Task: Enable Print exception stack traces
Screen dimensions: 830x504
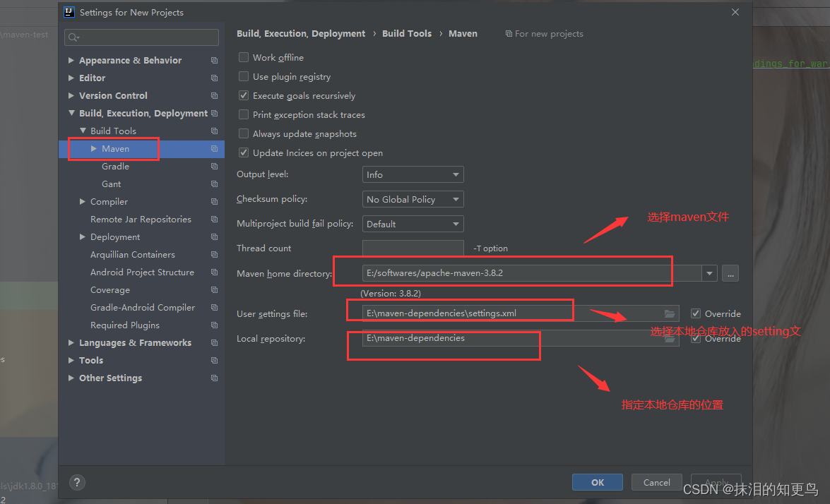Action: click(244, 114)
